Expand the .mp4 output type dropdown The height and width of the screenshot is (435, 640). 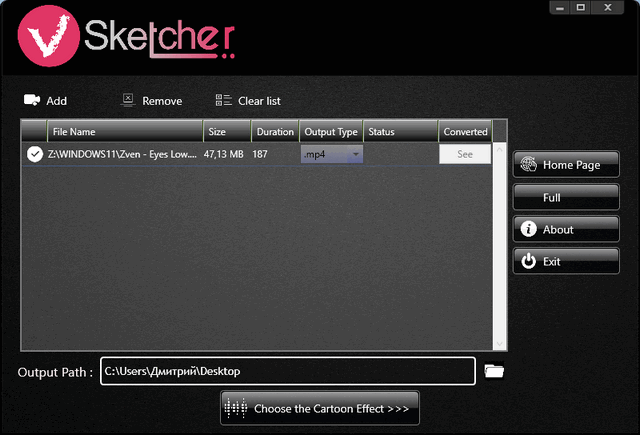tap(356, 154)
